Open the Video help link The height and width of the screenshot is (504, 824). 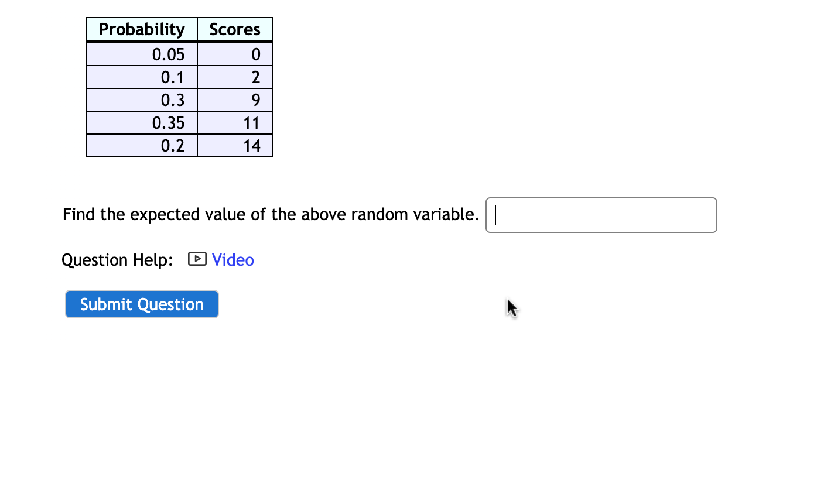click(x=233, y=260)
